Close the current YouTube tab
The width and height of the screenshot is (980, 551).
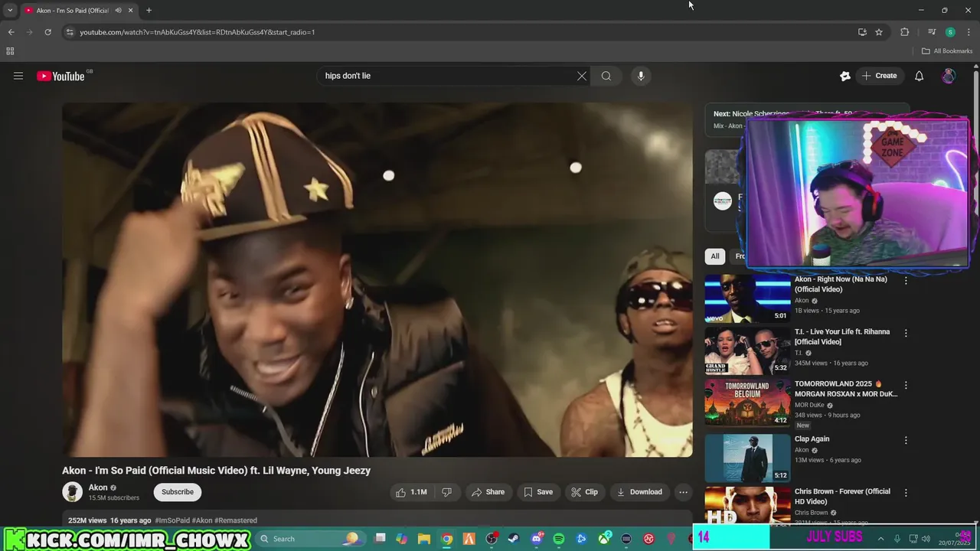click(x=130, y=11)
